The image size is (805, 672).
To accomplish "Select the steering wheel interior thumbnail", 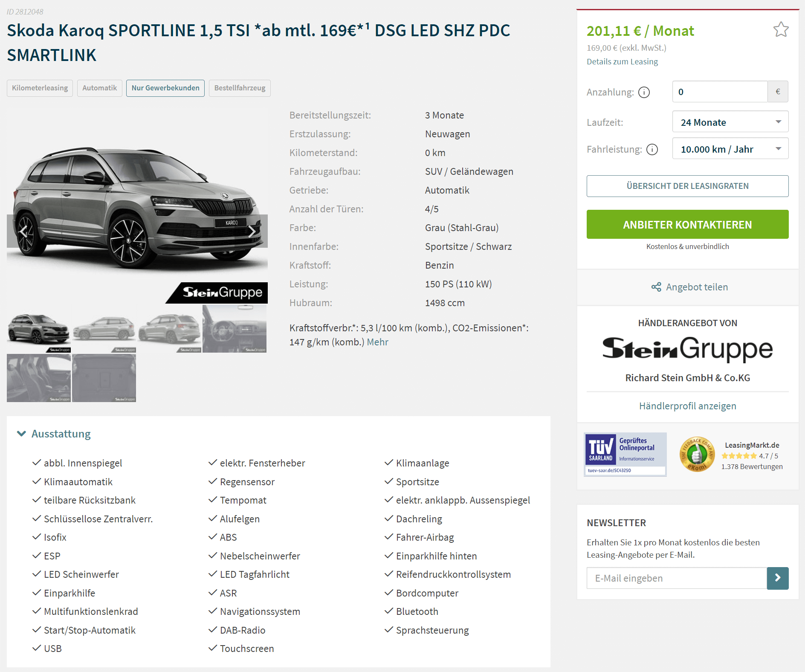I will click(235, 329).
